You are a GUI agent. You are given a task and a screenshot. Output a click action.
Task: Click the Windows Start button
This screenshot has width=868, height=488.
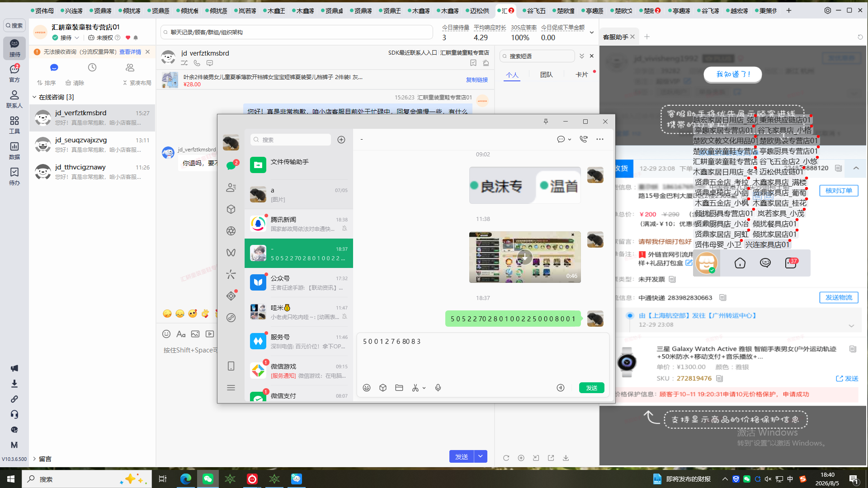coord(11,479)
